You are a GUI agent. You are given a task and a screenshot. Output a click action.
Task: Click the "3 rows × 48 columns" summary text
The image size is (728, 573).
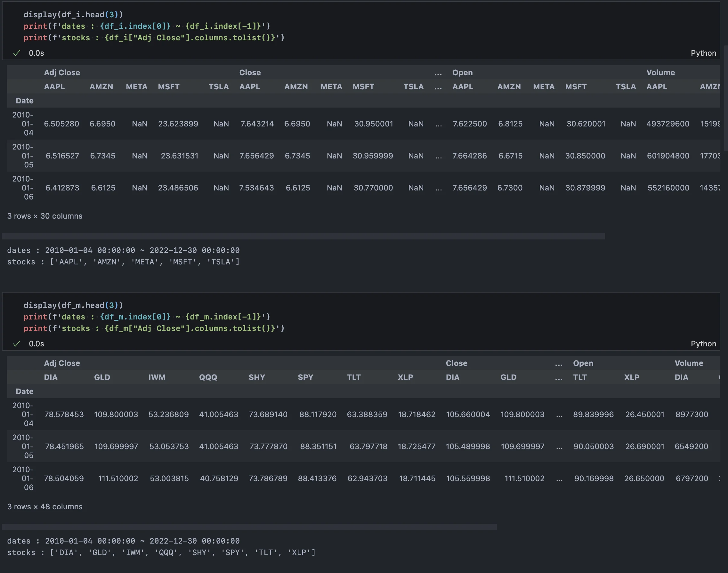pos(44,506)
